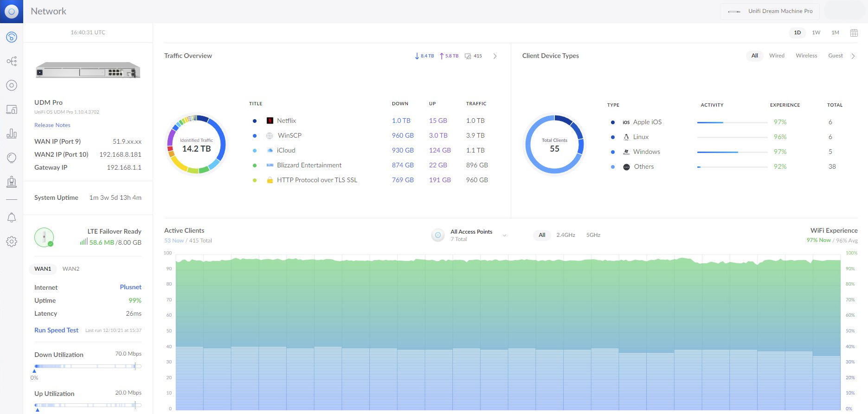
Task: Click the access point circle icon
Action: [438, 235]
